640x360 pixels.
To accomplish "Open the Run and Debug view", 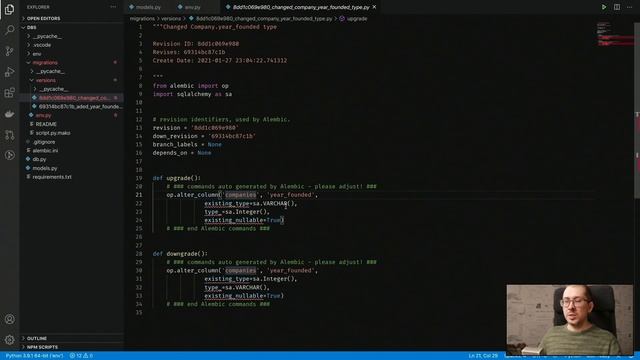I will point(9,72).
